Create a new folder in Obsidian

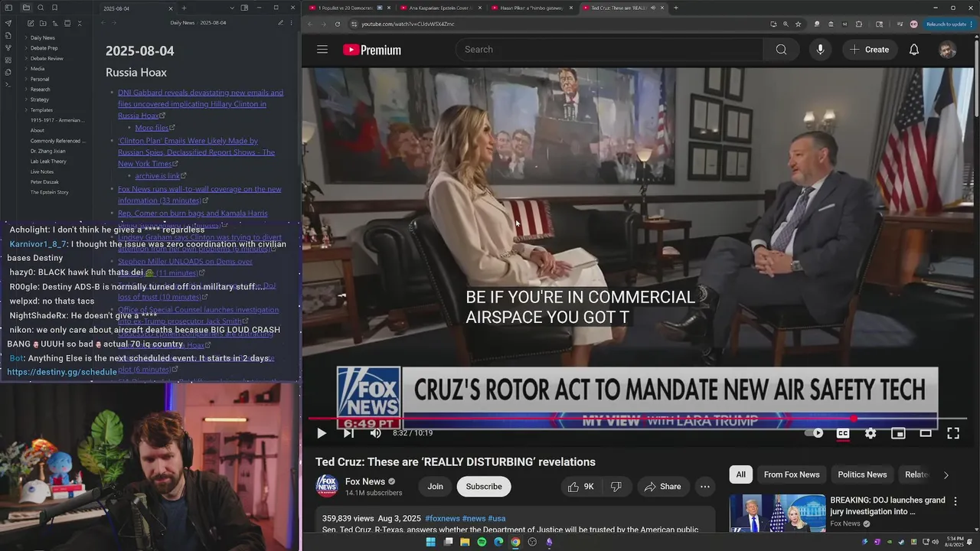(43, 24)
